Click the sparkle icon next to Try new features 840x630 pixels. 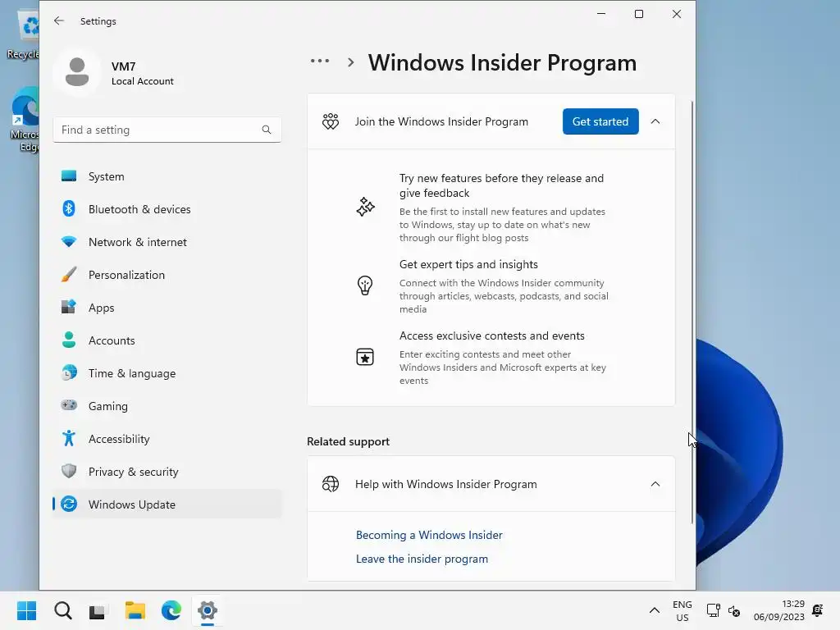coord(365,207)
